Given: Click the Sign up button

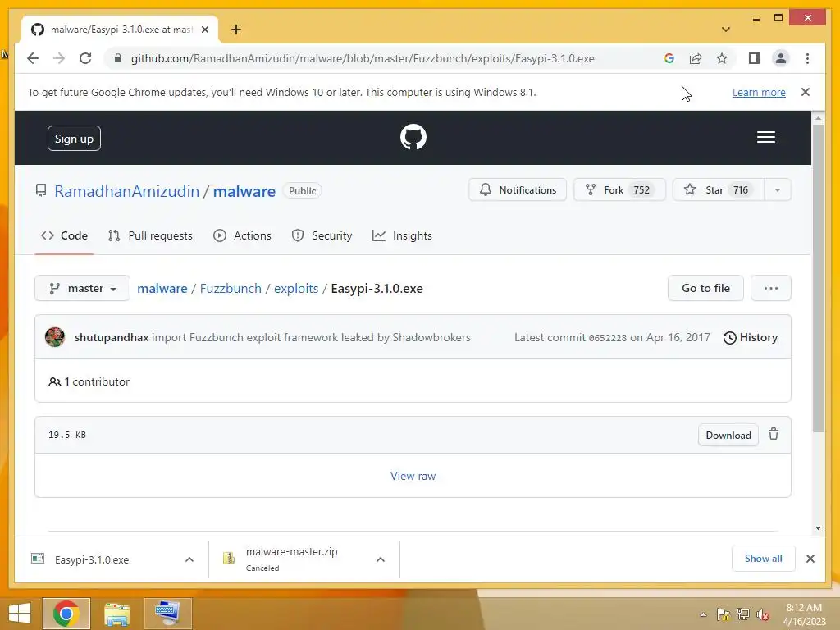Looking at the screenshot, I should (74, 138).
